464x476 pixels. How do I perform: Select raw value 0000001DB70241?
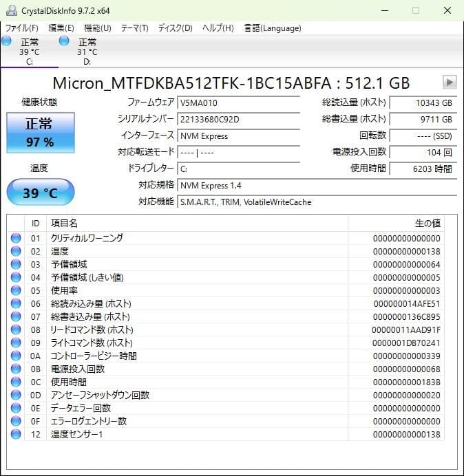coord(406,343)
